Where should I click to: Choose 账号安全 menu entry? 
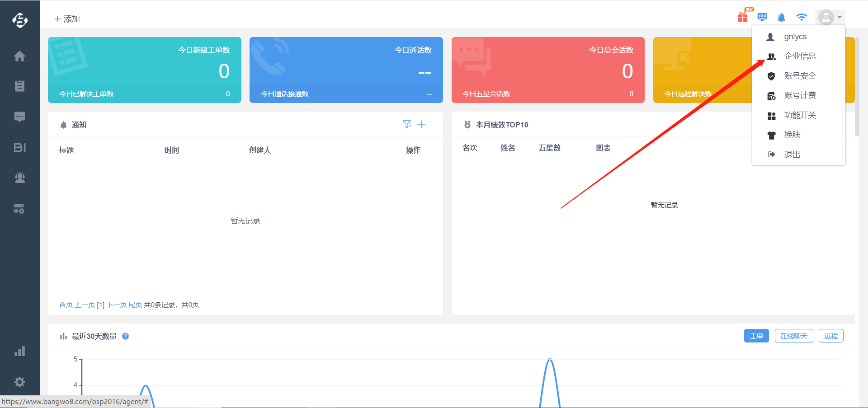[x=800, y=76]
